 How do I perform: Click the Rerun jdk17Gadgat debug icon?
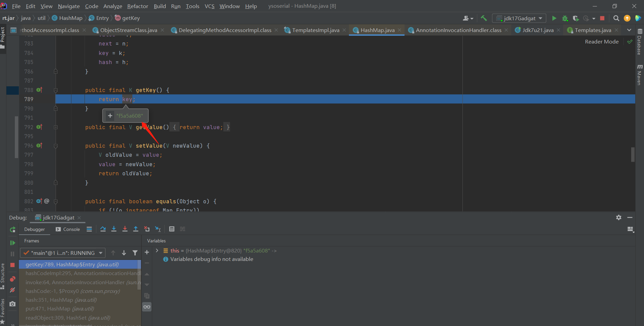[12, 230]
